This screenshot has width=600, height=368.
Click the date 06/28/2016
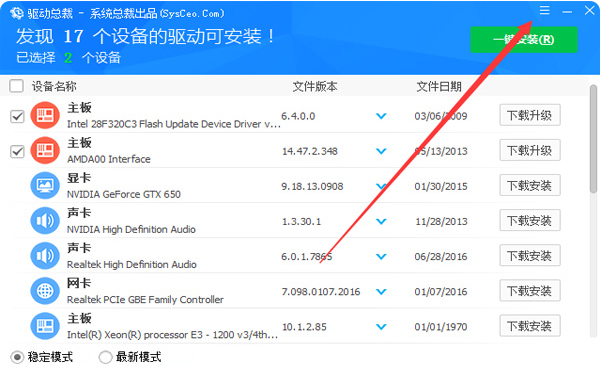click(x=441, y=257)
